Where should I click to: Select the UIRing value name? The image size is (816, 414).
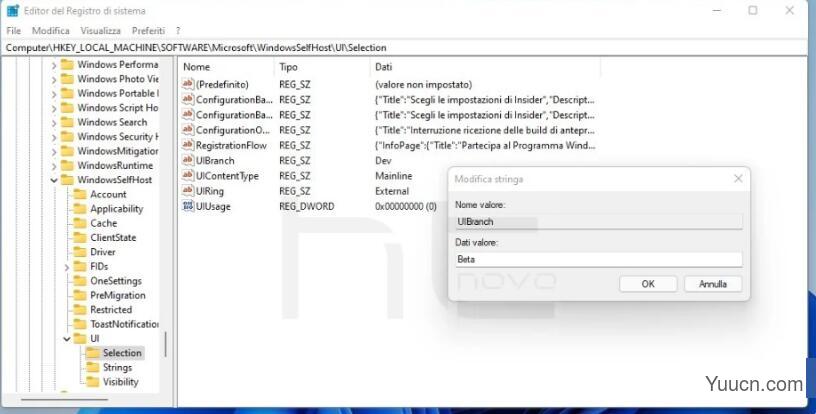click(x=210, y=191)
